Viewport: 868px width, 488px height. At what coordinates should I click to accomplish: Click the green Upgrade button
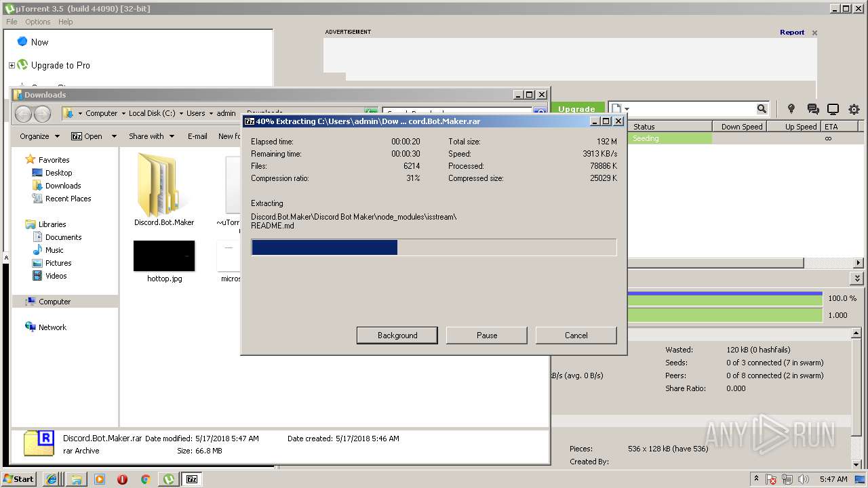tap(577, 109)
